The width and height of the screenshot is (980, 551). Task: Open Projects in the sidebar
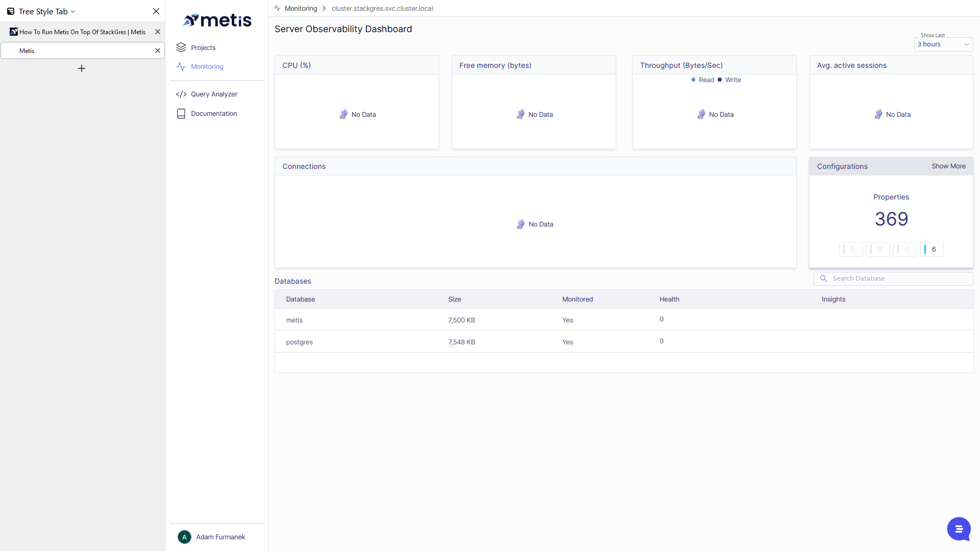(x=203, y=47)
